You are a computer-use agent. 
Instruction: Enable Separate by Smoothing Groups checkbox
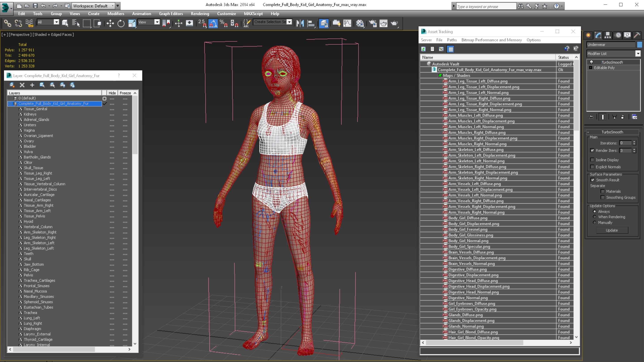pyautogui.click(x=602, y=197)
